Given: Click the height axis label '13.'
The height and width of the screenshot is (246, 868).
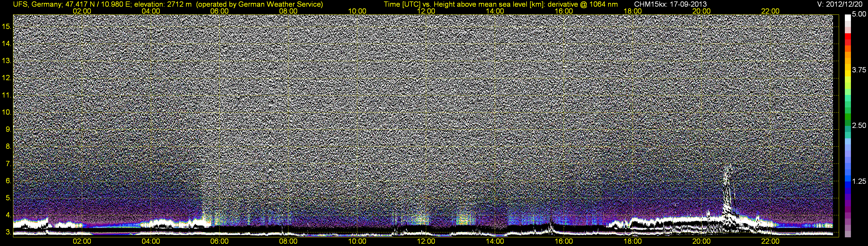Looking at the screenshot, I should pos(7,61).
